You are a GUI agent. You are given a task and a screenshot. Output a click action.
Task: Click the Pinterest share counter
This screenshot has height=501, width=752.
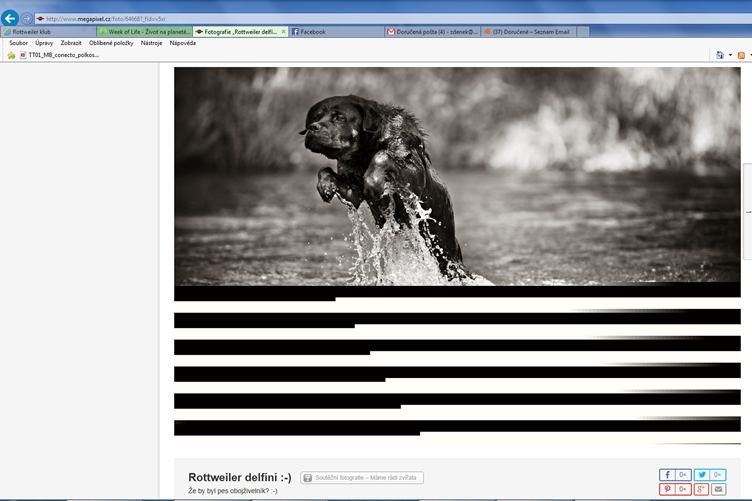point(683,489)
